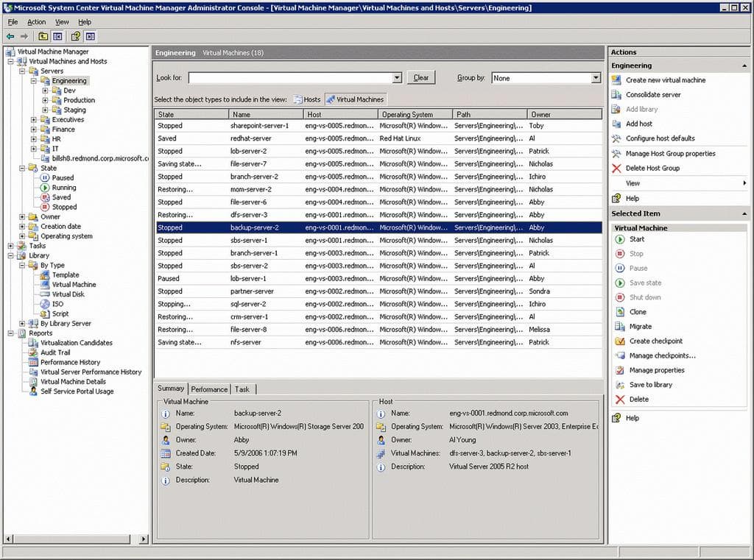
Task: Click the red Delete Host Group icon
Action: [x=617, y=169]
